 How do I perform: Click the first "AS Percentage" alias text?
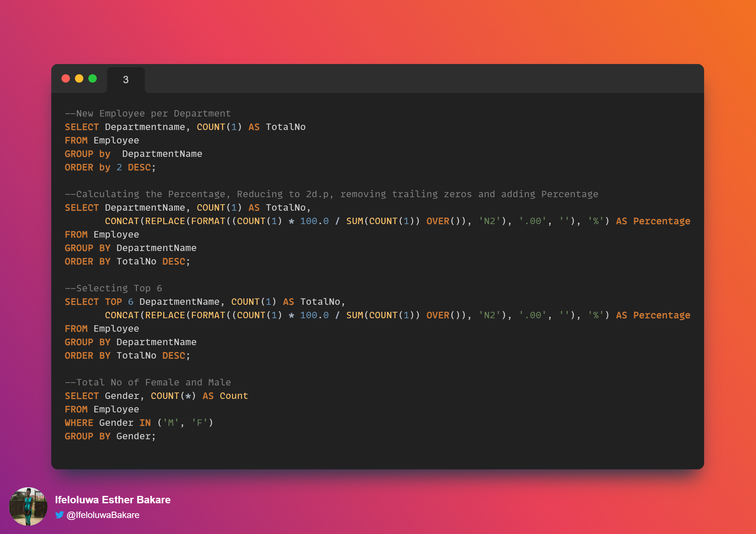(653, 221)
